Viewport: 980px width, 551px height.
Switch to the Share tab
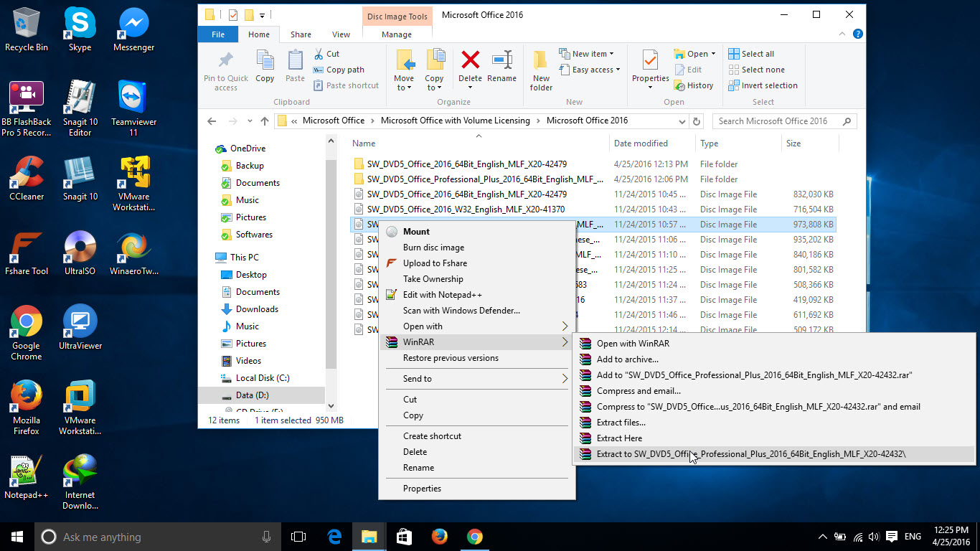point(301,34)
